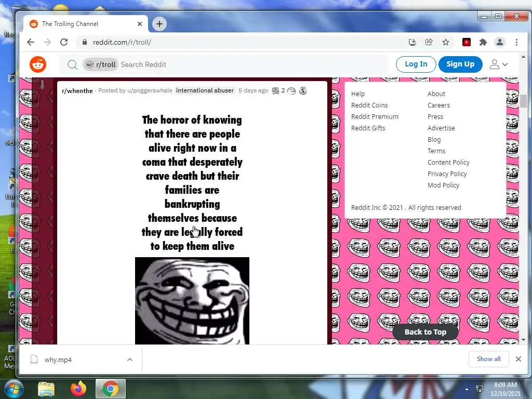Click the Sign Up button
Viewport: 532px width, 399px height.
(x=460, y=64)
